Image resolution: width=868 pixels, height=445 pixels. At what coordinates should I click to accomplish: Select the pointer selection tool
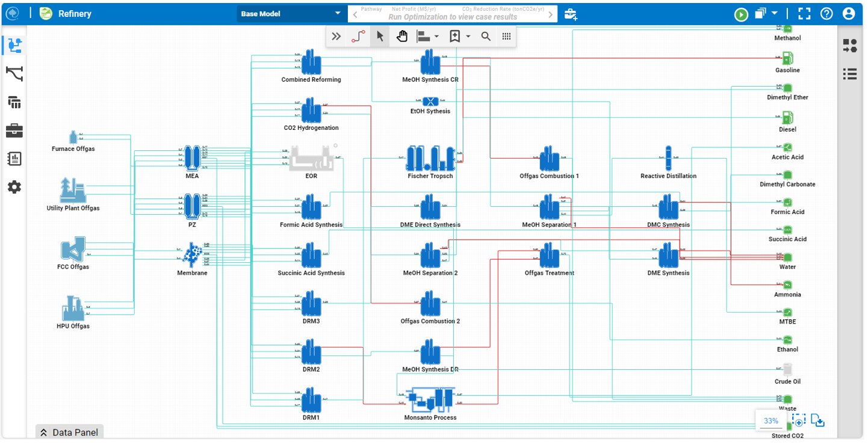point(380,37)
